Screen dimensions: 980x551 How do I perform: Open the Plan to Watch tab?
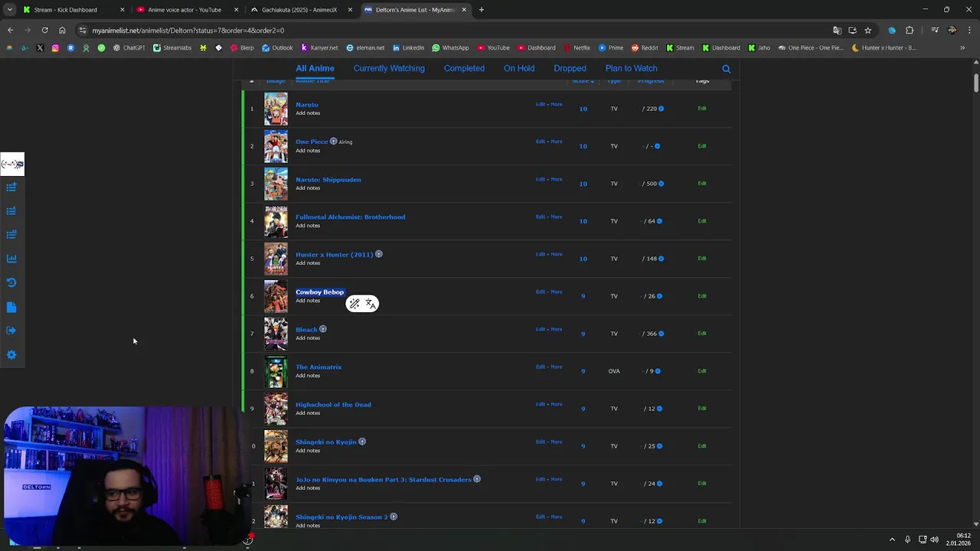(x=631, y=68)
